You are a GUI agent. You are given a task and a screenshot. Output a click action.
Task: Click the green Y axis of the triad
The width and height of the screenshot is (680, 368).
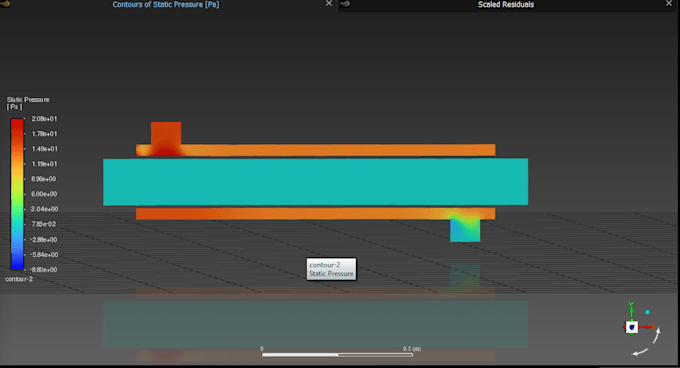pyautogui.click(x=631, y=310)
